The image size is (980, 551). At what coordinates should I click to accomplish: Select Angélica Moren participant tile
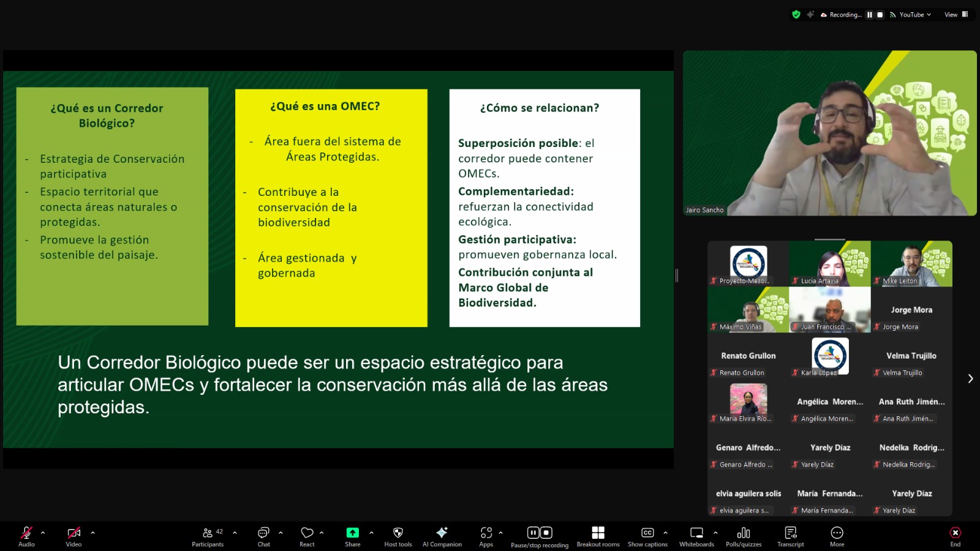coord(830,401)
